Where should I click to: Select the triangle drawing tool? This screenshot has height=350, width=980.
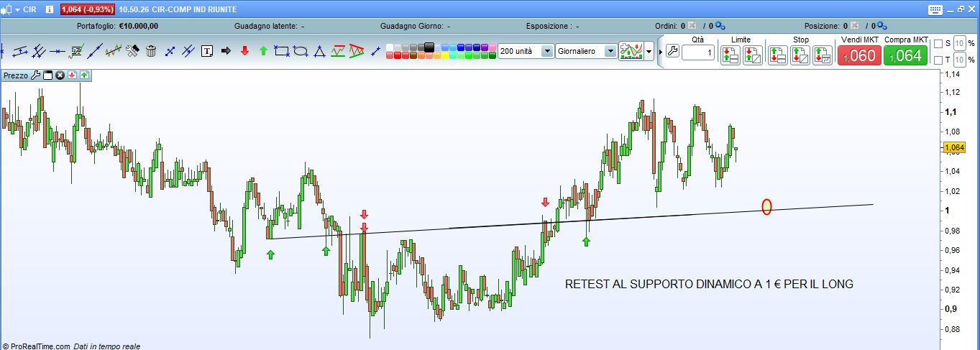click(319, 51)
